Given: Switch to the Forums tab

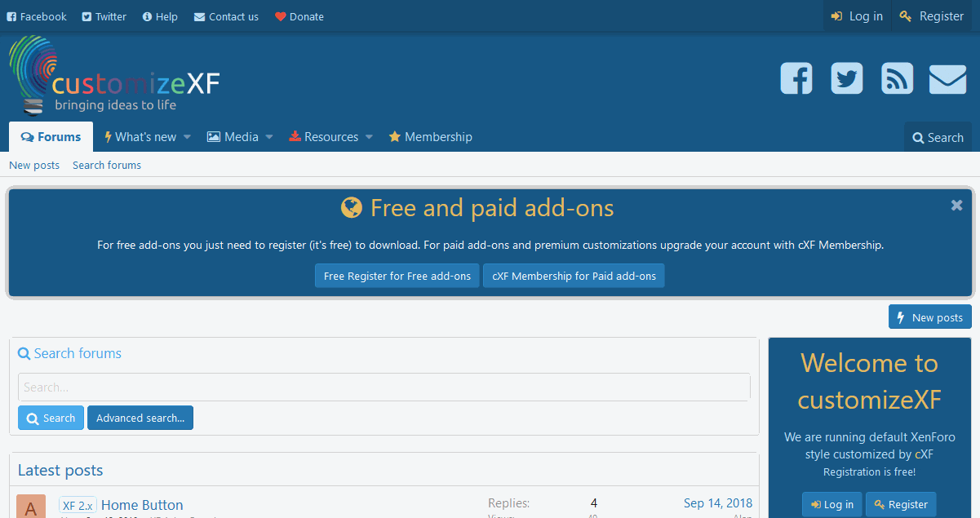Looking at the screenshot, I should (51, 136).
